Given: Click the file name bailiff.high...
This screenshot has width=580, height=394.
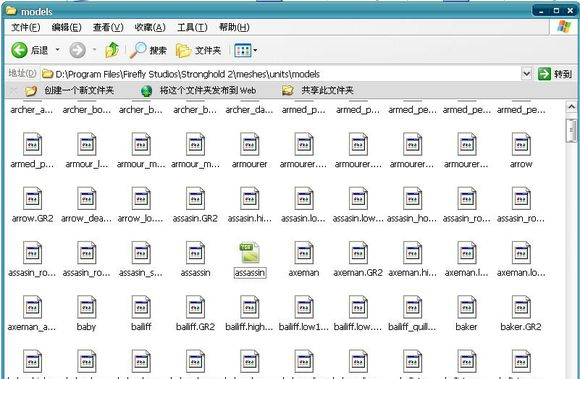Looking at the screenshot, I should click(x=249, y=327).
